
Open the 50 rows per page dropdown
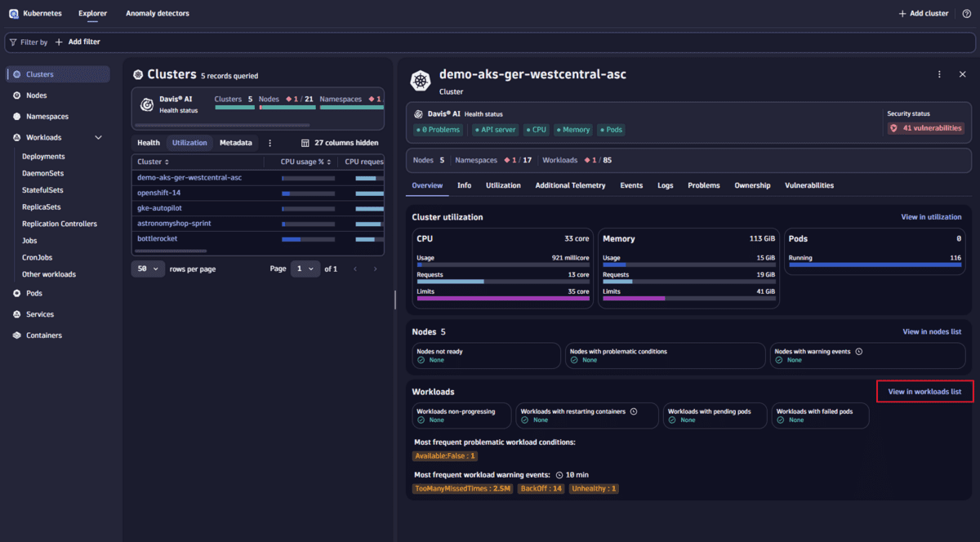point(148,268)
